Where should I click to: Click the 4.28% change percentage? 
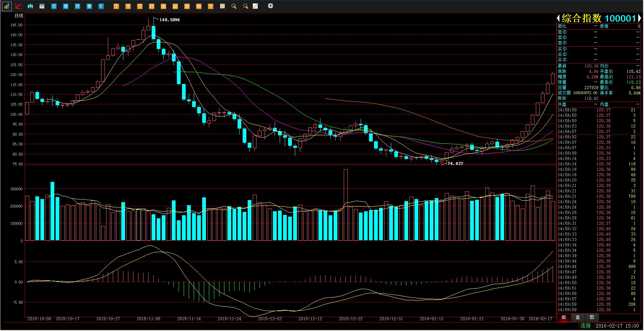click(x=592, y=77)
